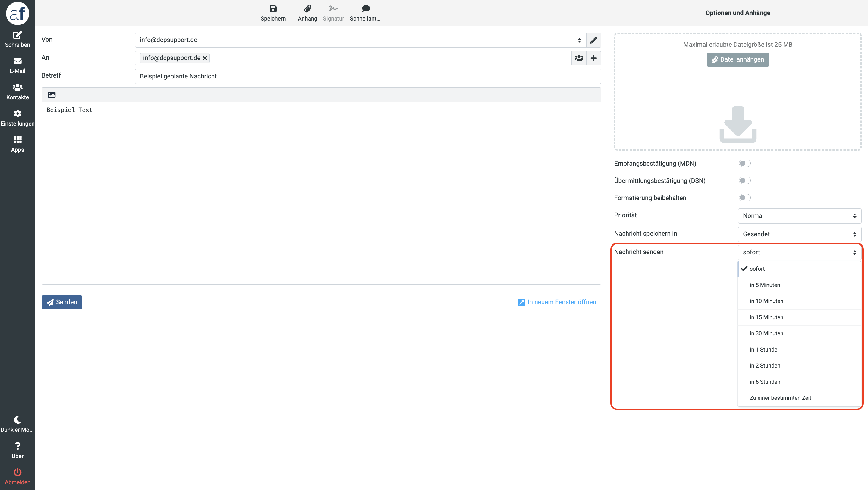The height and width of the screenshot is (490, 868).
Task: Click the Senden button
Action: (x=62, y=302)
